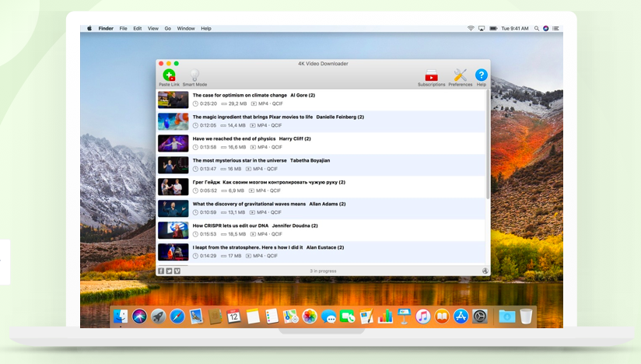Open Reminders from the Dock

coord(271,317)
